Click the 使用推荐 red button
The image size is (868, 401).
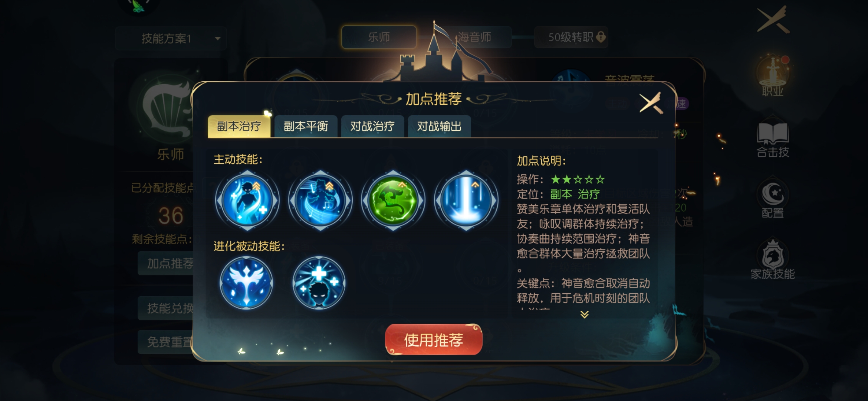coord(434,339)
